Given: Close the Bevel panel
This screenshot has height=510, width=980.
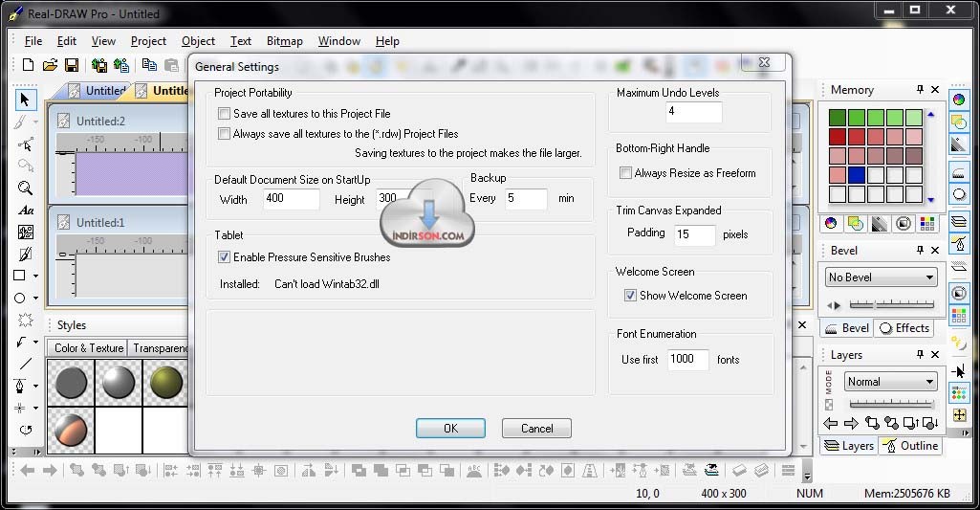Looking at the screenshot, I should click(x=935, y=250).
